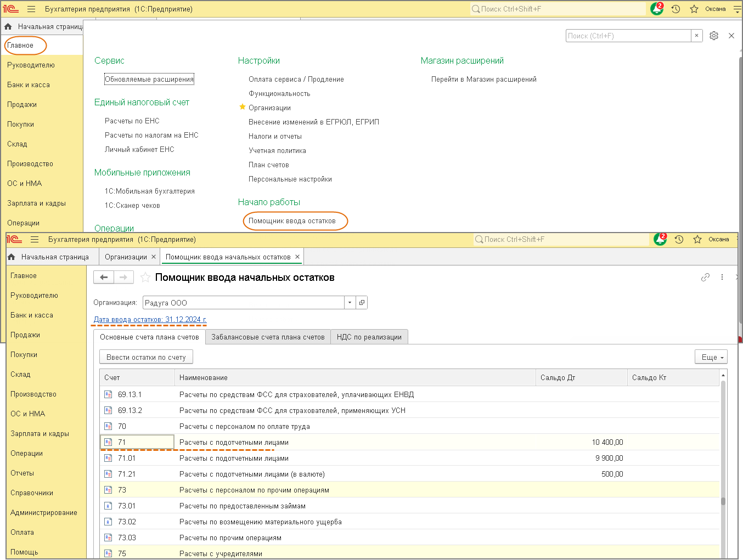This screenshot has width=743, height=560.
Task: Click the search field in the menu panel
Action: tap(628, 36)
